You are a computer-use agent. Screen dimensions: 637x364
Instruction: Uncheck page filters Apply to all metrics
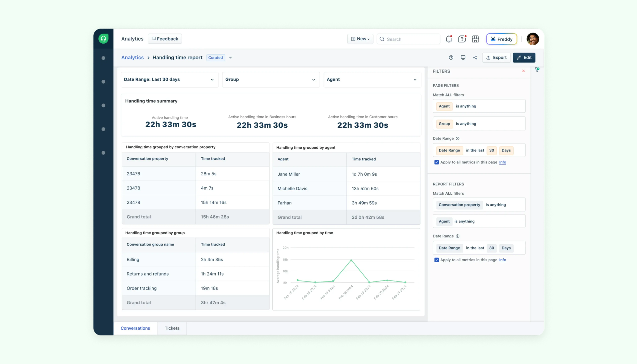pos(437,162)
